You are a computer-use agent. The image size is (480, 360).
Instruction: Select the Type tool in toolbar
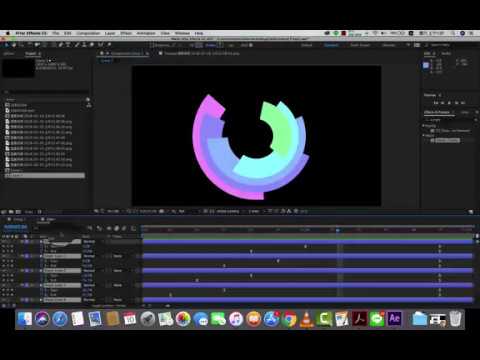click(69, 45)
